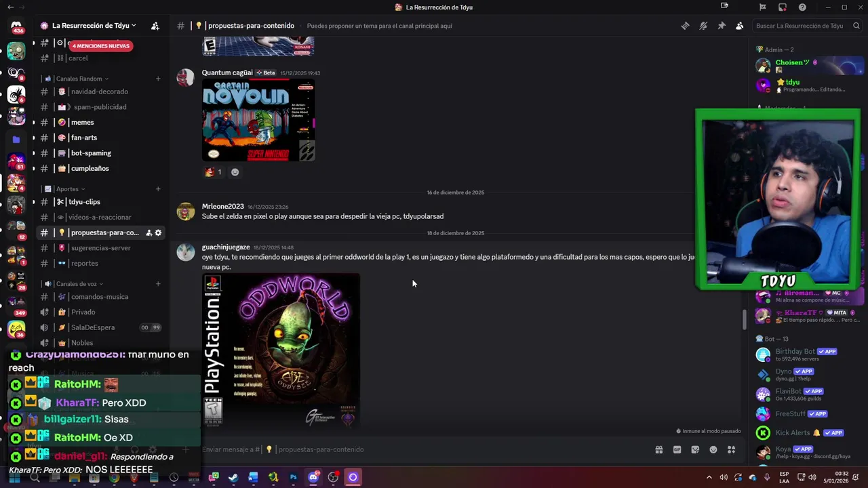Open the server folder icon in server list
Screen dimensions: 868x488
(16, 139)
